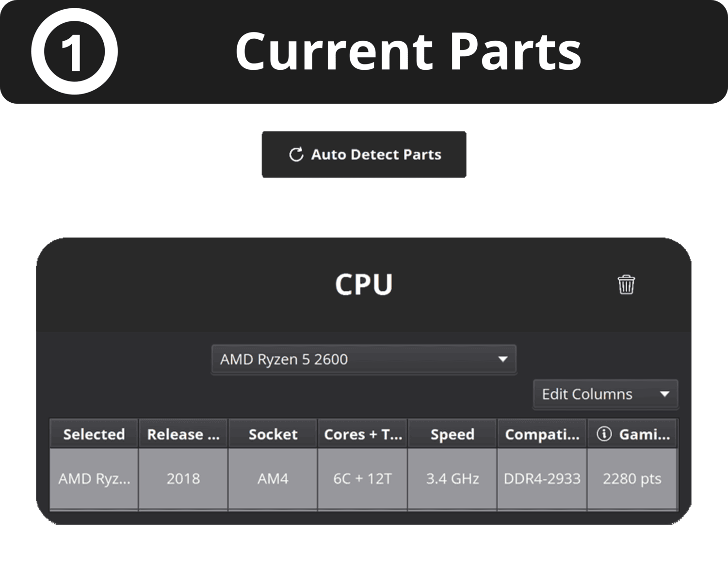Click the DDR4-2933 cell
The image size is (728, 571).
coord(542,479)
